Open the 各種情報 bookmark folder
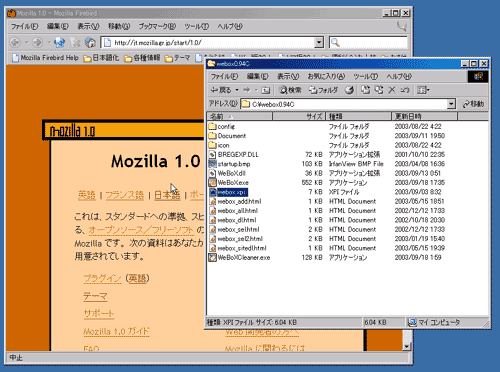Screen dimensions: 500x372 click(x=142, y=58)
